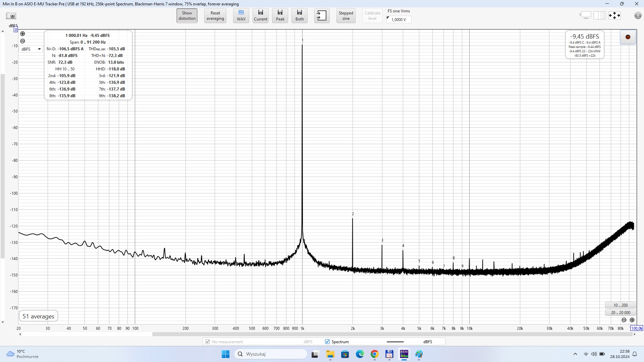The width and height of the screenshot is (644, 362).
Task: Uncheck the Spectrum trace checkbox
Action: [327, 342]
